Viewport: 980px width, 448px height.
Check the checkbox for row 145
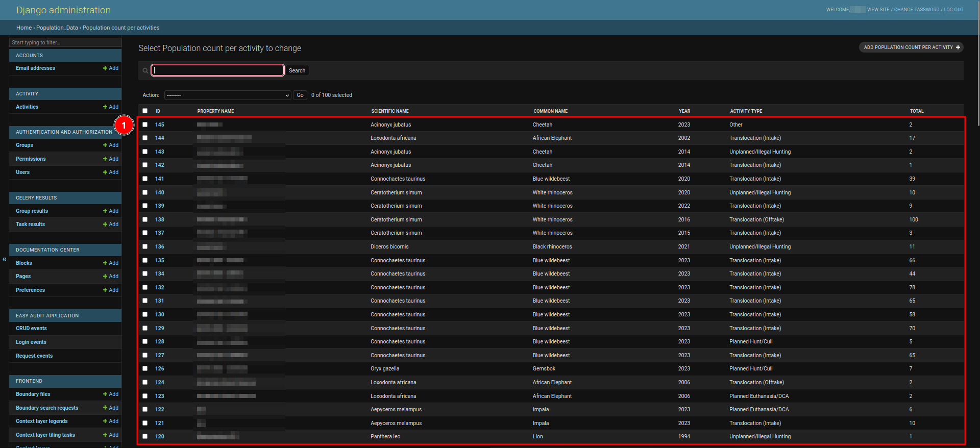[x=145, y=125]
